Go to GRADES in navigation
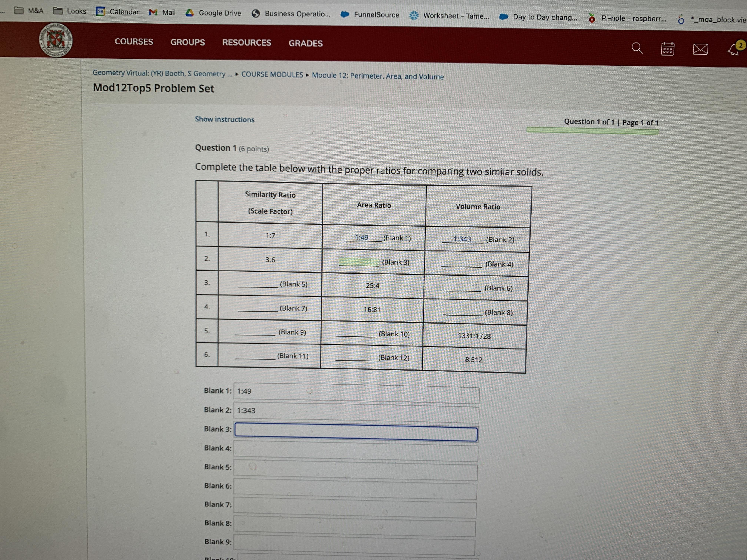This screenshot has height=560, width=747. tap(305, 43)
